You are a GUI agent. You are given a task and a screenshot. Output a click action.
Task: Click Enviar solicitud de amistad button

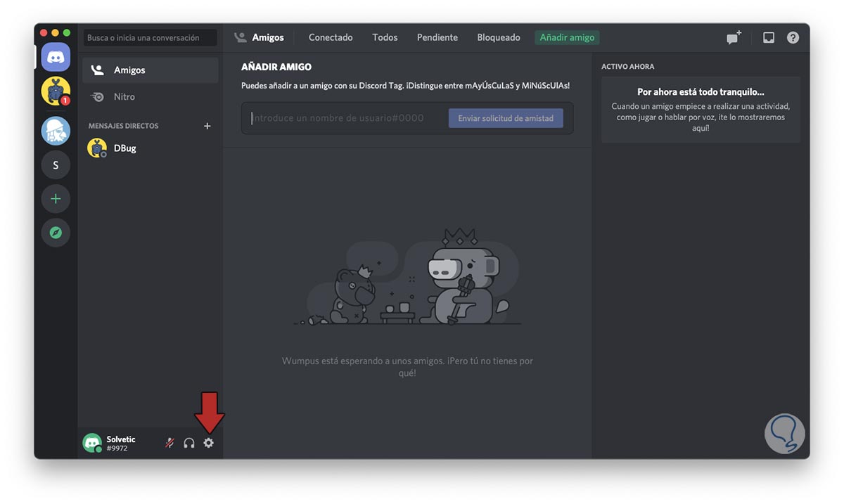pos(506,118)
